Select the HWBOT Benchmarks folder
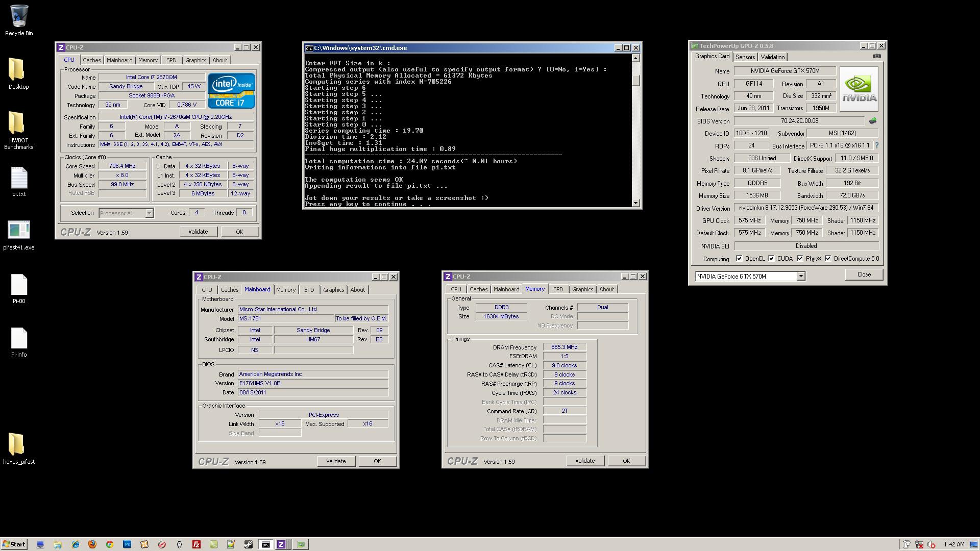This screenshot has width=980, height=551. (18, 131)
